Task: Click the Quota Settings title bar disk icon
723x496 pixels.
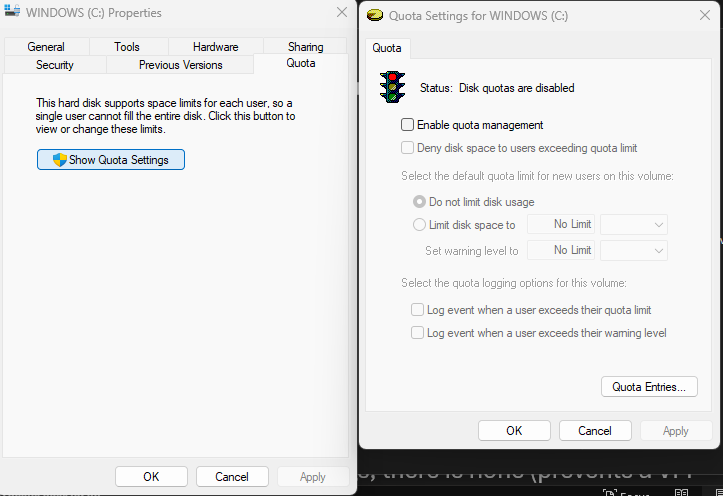Action: [375, 14]
